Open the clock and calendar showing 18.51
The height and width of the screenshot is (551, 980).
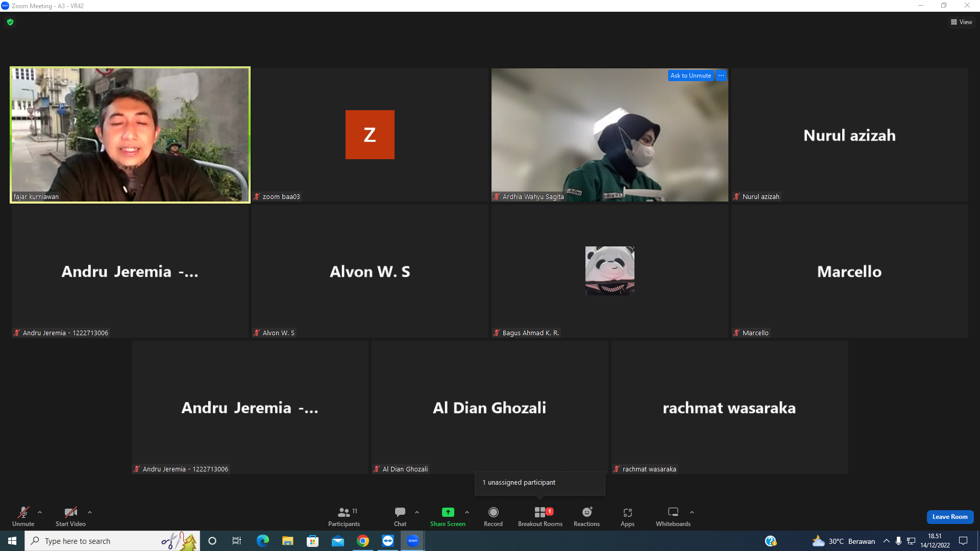pyautogui.click(x=935, y=541)
